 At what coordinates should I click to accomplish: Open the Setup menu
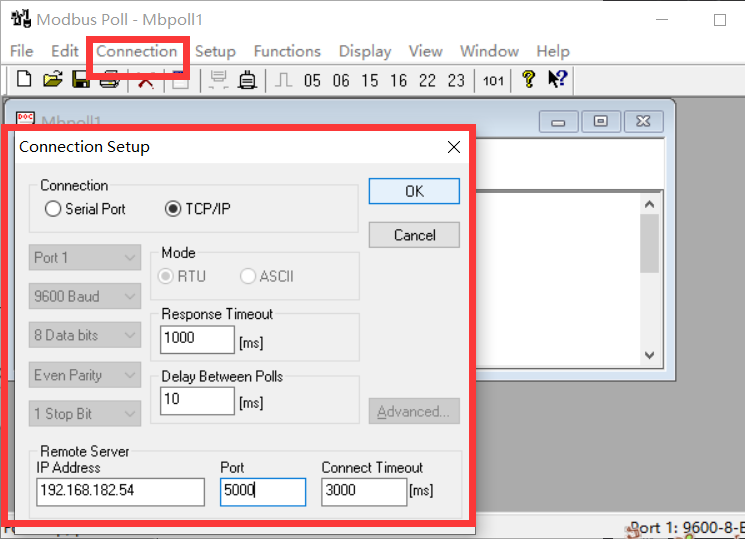coord(215,51)
